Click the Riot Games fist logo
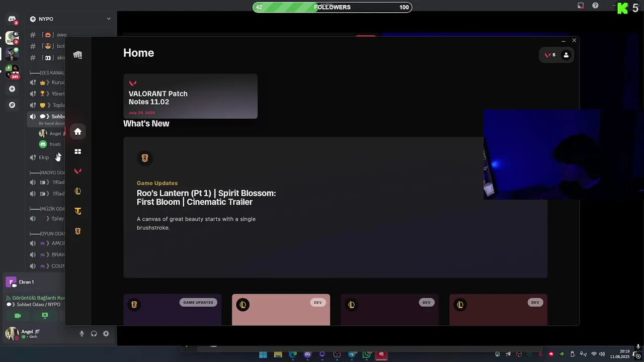The image size is (644, 362). pyautogui.click(x=77, y=55)
